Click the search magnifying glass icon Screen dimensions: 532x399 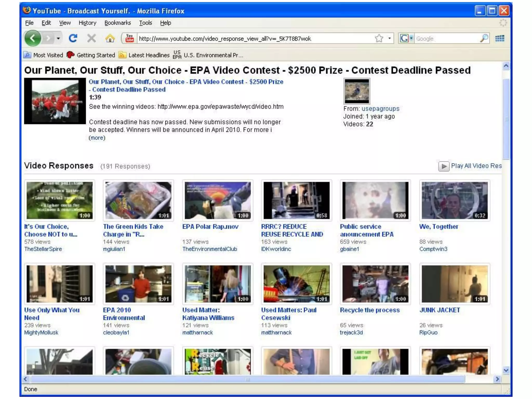(x=484, y=38)
